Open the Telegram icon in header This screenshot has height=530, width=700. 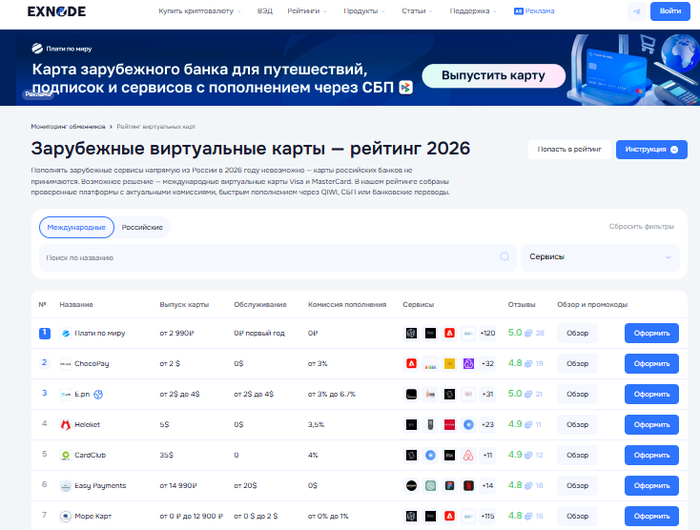click(637, 12)
